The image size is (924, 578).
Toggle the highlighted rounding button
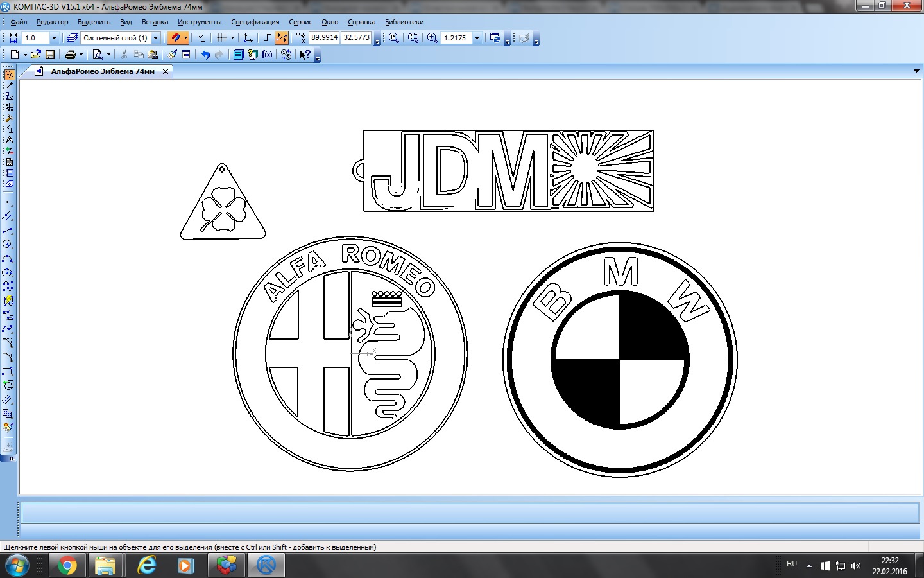(x=281, y=38)
